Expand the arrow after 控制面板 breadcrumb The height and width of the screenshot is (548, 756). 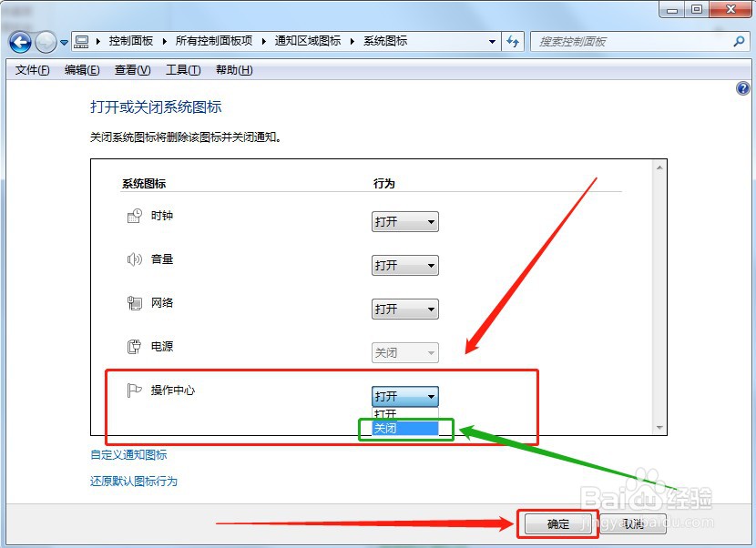coord(165,42)
